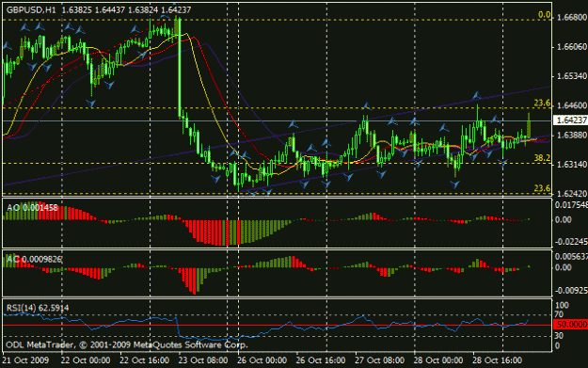This screenshot has height=368, width=588.
Task: Click the AC 0.0009826 indicator label
Action: point(34,259)
